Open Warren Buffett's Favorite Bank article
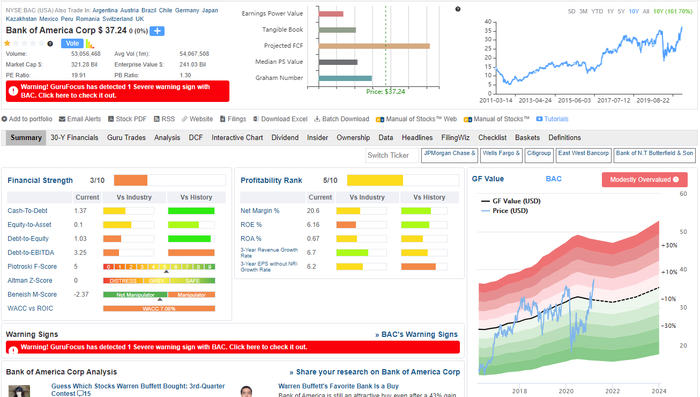The width and height of the screenshot is (700, 397). (x=338, y=386)
